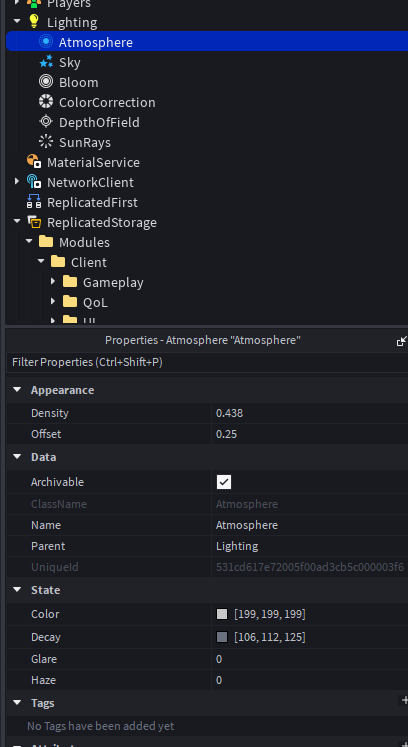This screenshot has width=408, height=747.
Task: Collapse the Tags property section
Action: point(17,703)
